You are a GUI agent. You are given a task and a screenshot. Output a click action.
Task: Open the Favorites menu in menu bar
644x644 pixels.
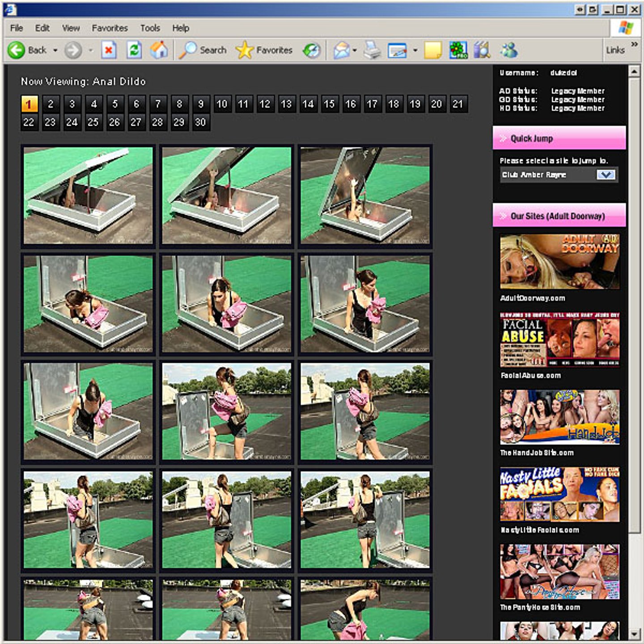[110, 28]
